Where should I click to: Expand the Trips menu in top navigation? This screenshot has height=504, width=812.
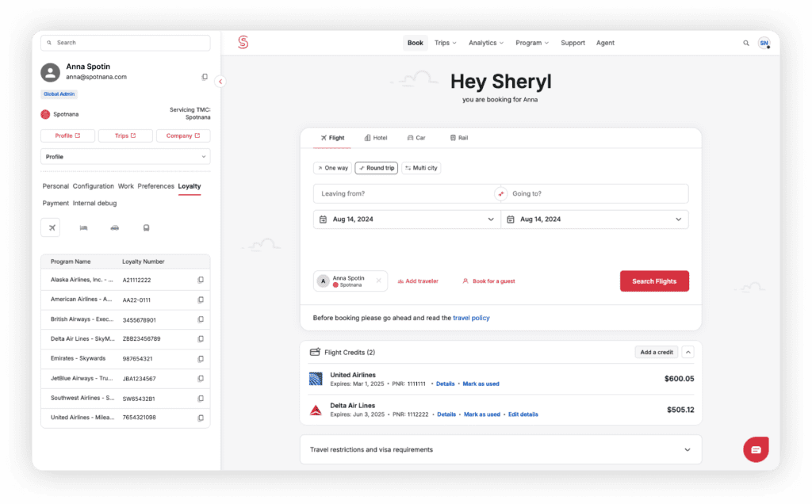pyautogui.click(x=445, y=43)
